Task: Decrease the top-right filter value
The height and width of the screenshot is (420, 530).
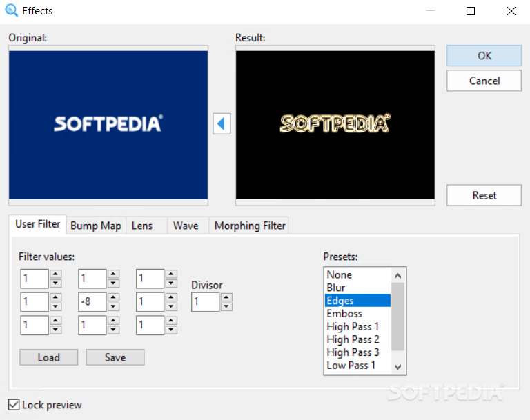Action: (x=171, y=283)
